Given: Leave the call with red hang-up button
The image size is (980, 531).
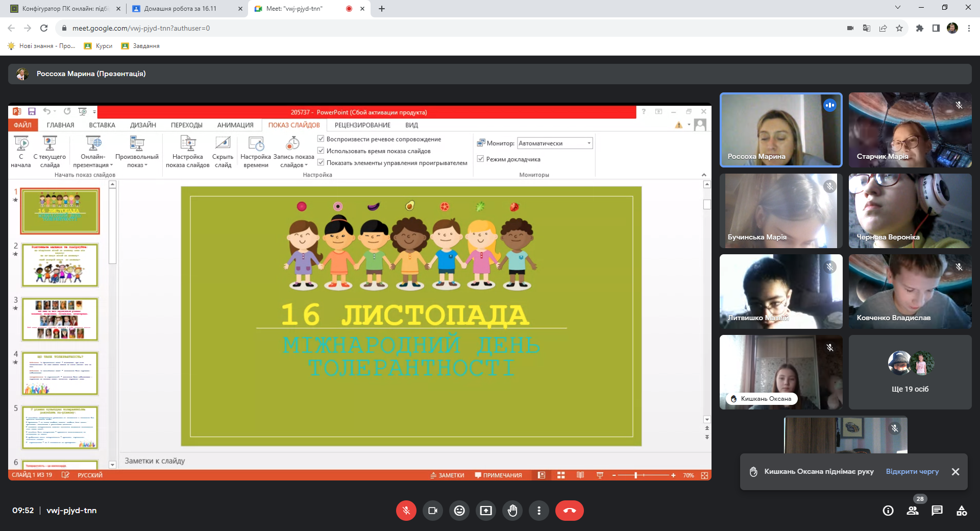Looking at the screenshot, I should [569, 511].
